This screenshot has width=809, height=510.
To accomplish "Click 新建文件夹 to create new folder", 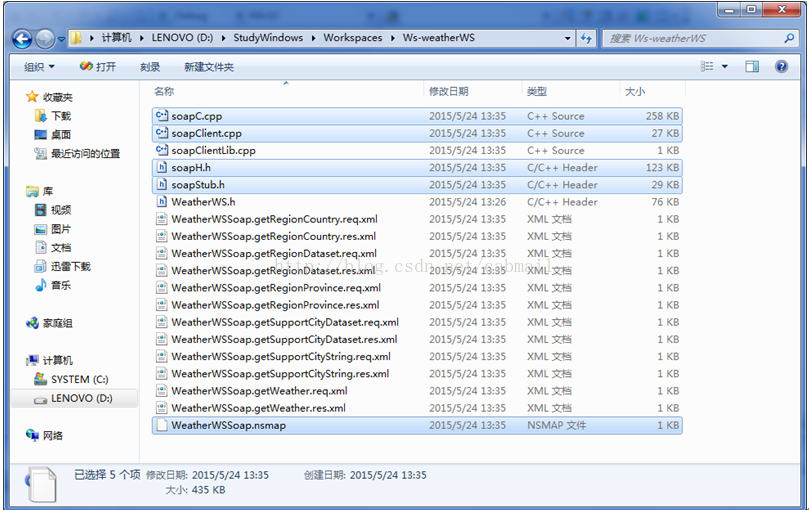I will [208, 67].
